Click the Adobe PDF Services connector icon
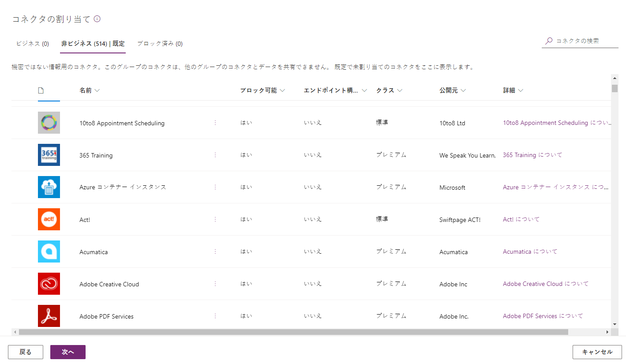This screenshot has height=364, width=626. (x=49, y=316)
